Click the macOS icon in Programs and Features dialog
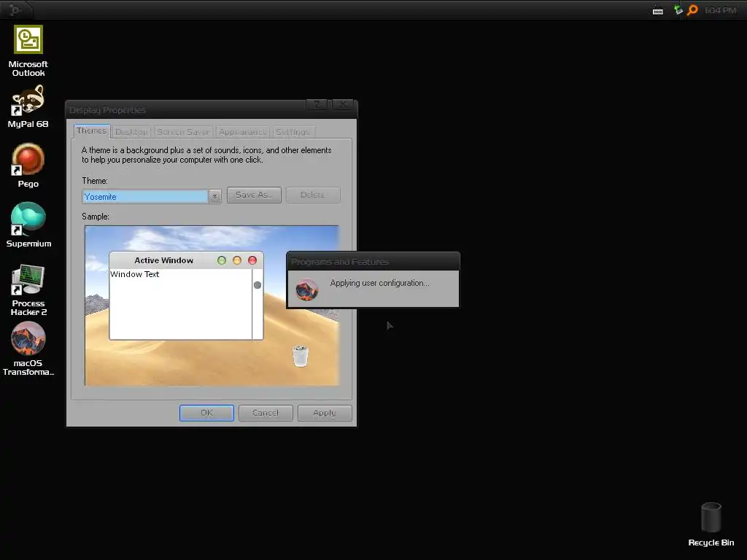Viewport: 747px width, 560px height. (307, 289)
